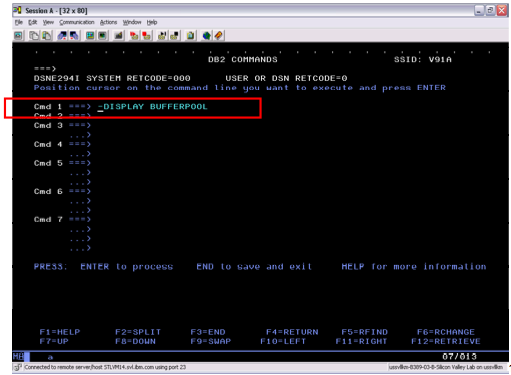Image resolution: width=511 pixels, height=375 pixels.
Task: Open the Color mapping toolbar icon
Action: tap(102, 35)
